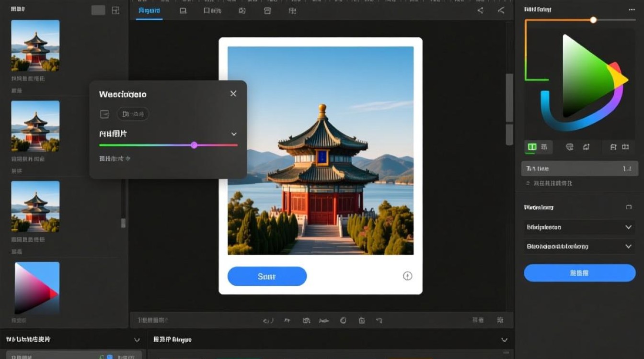Switch to grid view icon in left panel header
644x359 pixels.
coord(115,10)
